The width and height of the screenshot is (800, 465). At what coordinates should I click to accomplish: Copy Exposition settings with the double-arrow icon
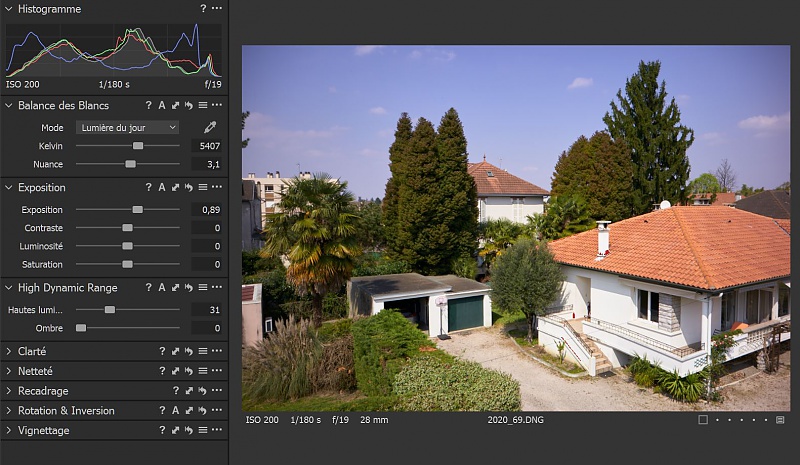coord(175,187)
